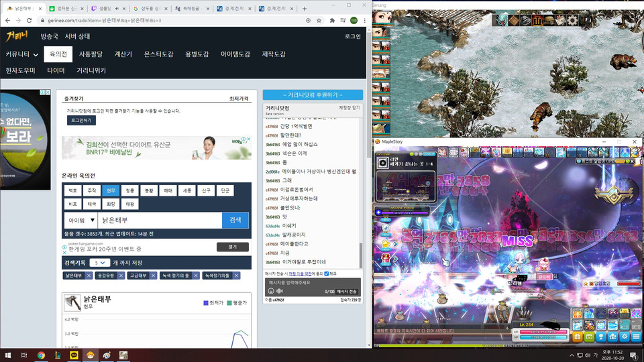This screenshot has height=362, width=644.
Task: Mute chat sound with the speaker icon
Action: tap(281, 291)
